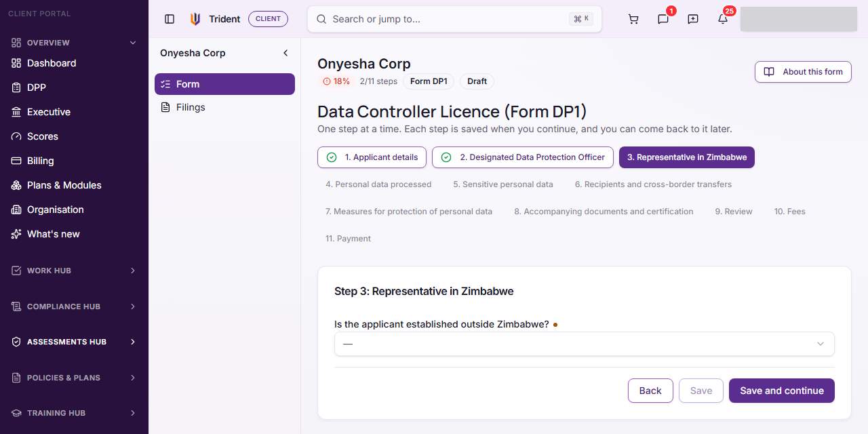Expand the Policies & Plans section
This screenshot has height=434, width=868.
[133, 378]
